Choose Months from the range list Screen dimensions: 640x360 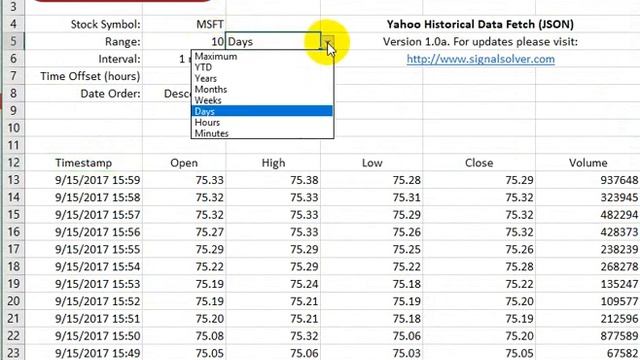point(262,89)
